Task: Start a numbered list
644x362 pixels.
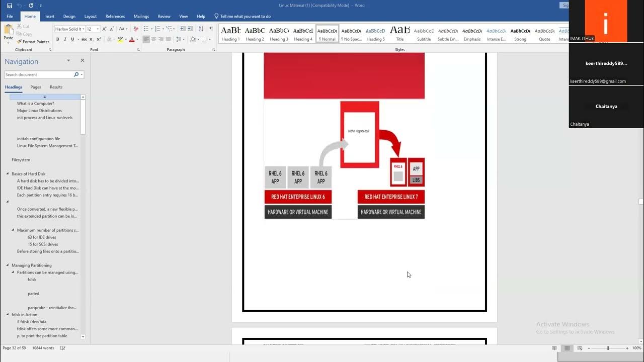Action: point(157,29)
